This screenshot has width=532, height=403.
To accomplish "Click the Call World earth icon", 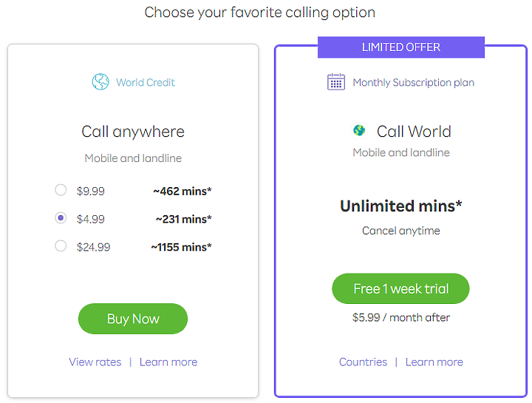I will pos(359,131).
